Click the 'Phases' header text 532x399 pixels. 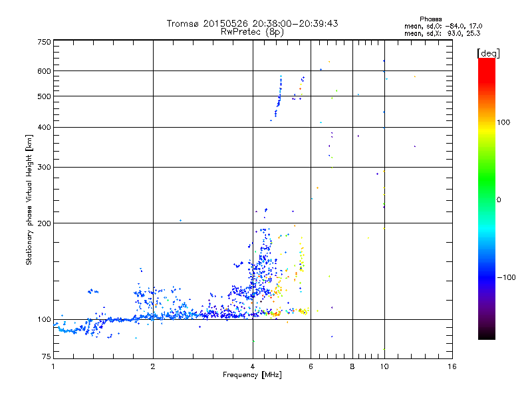[430, 19]
